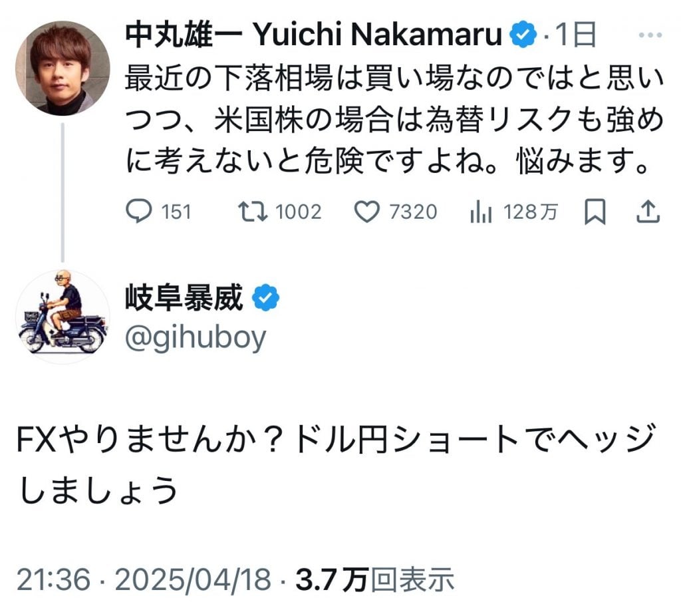Screen dimensions: 681x616
Task: Bookmark Yuichi Nakamaru's tweet
Action: coord(594,212)
